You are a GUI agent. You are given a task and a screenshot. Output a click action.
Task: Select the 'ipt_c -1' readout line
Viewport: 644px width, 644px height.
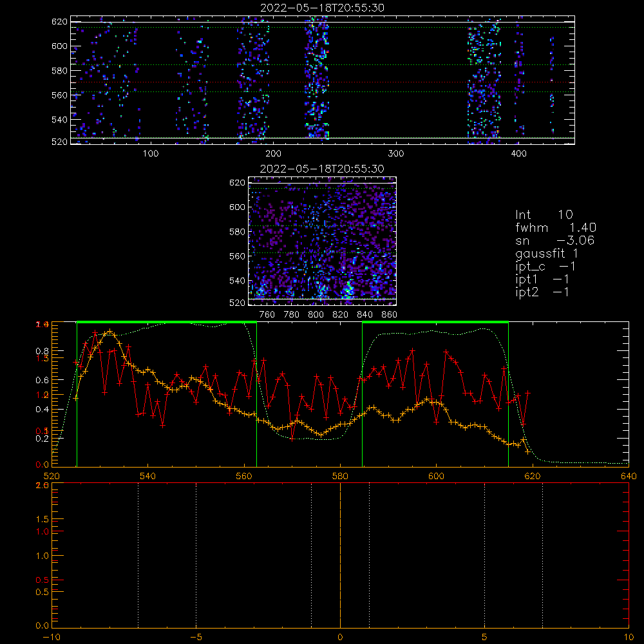click(x=545, y=267)
